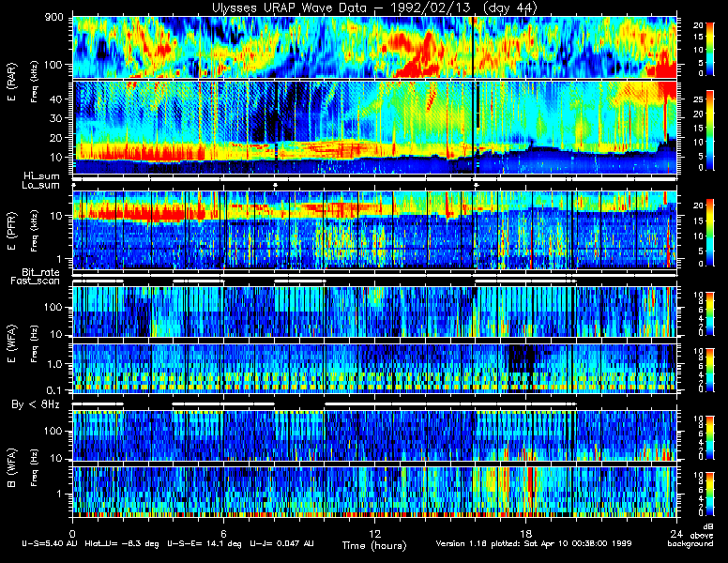Click the Lo_sum marker dot near hour 8

coord(275,185)
